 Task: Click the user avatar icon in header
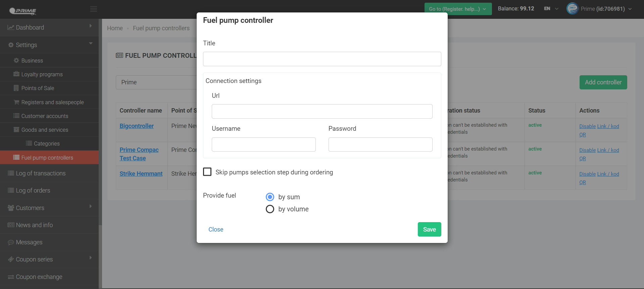click(x=572, y=9)
